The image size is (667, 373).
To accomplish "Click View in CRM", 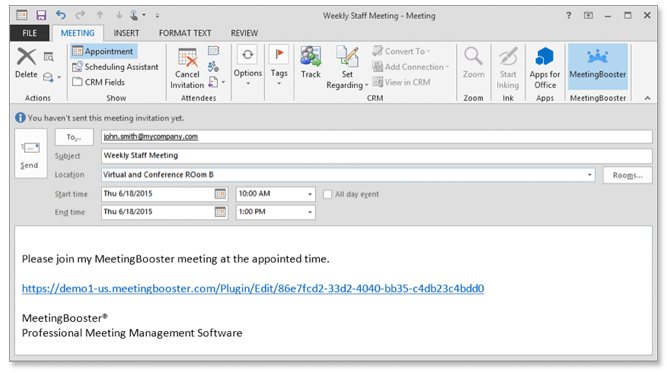I will tap(402, 82).
